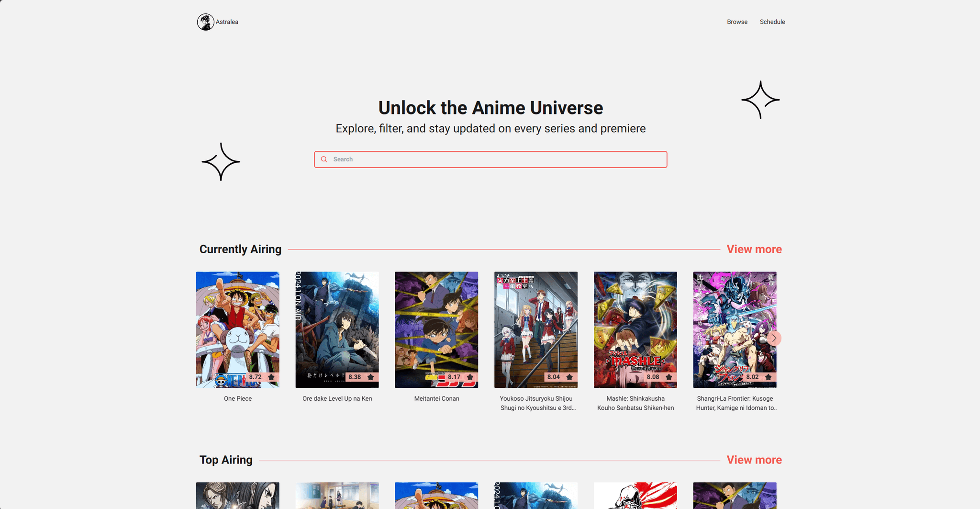Click the 8.02 rating badge
This screenshot has width=980, height=509.
pos(760,377)
